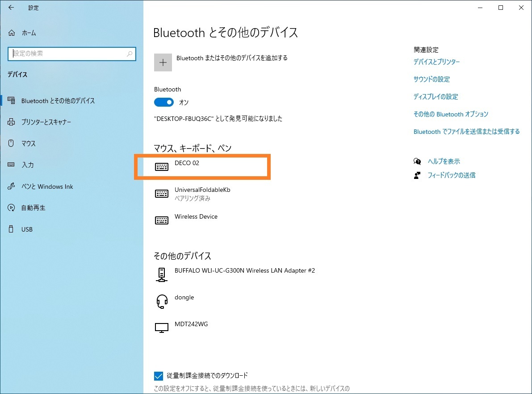Image resolution: width=532 pixels, height=394 pixels.
Task: Click Bluetooth でファイルを送信または受信する link
Action: [x=466, y=132]
